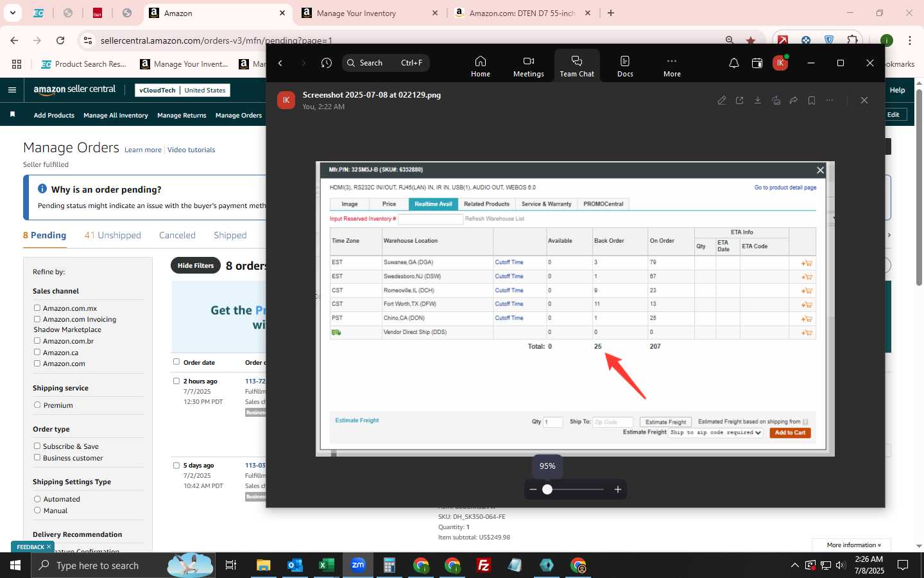Bookmark the screenshot in viewer

click(x=812, y=100)
